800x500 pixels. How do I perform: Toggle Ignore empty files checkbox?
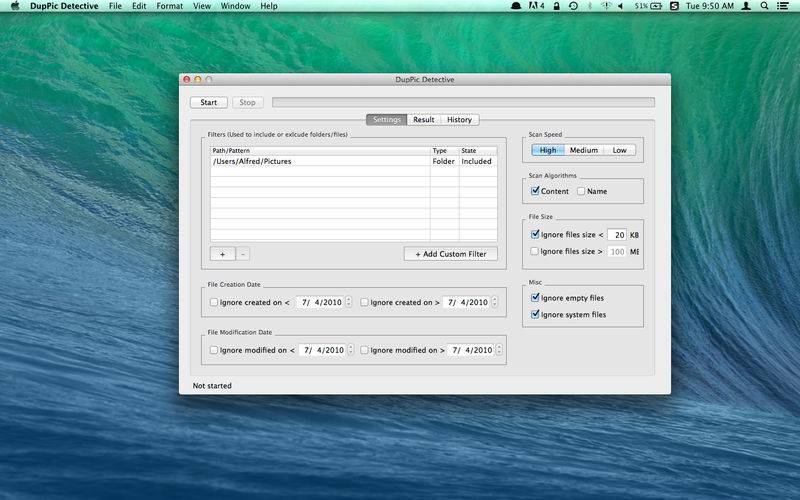click(x=535, y=297)
